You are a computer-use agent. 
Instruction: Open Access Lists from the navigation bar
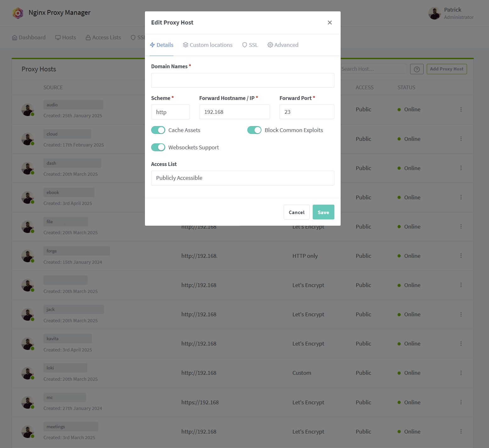103,37
